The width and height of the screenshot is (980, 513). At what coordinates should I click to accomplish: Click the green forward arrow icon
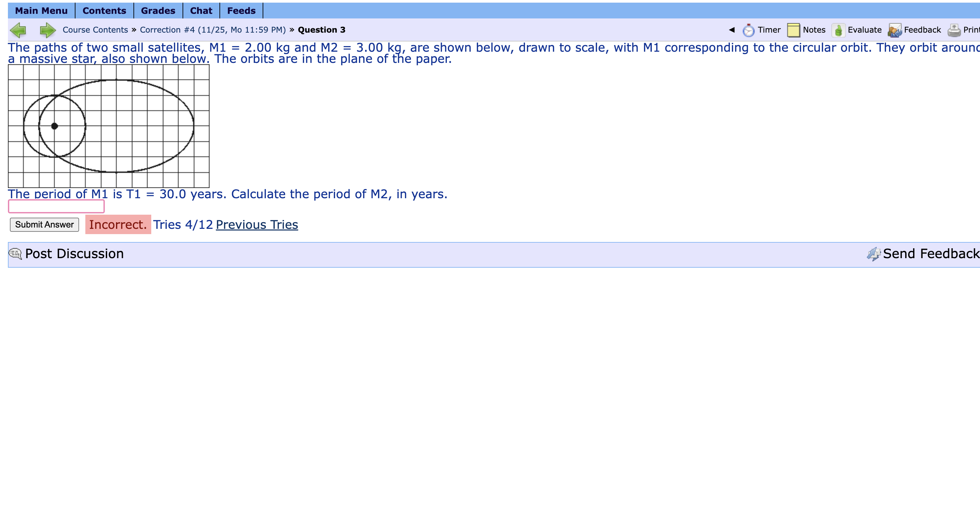47,30
